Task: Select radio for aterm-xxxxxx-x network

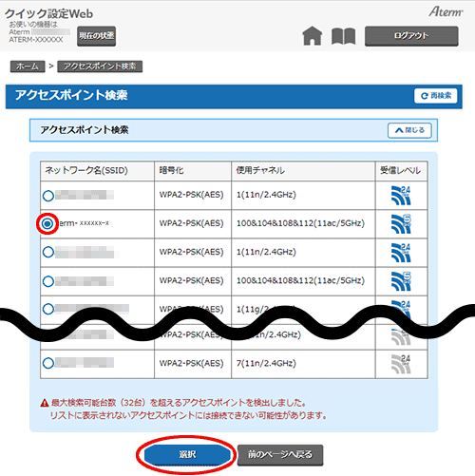Action: click(47, 224)
